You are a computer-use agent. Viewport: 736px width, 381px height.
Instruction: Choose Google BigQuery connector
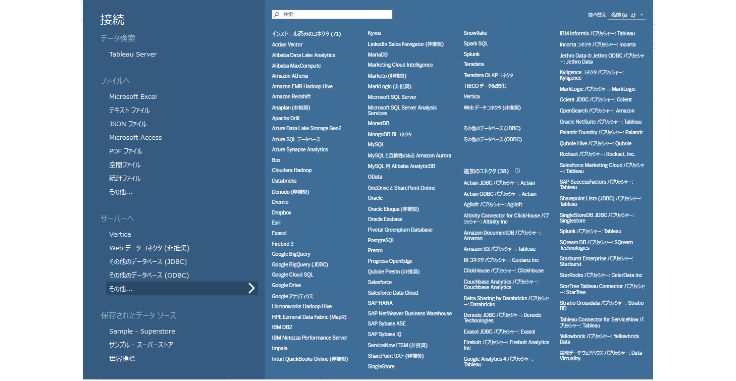pos(291,254)
